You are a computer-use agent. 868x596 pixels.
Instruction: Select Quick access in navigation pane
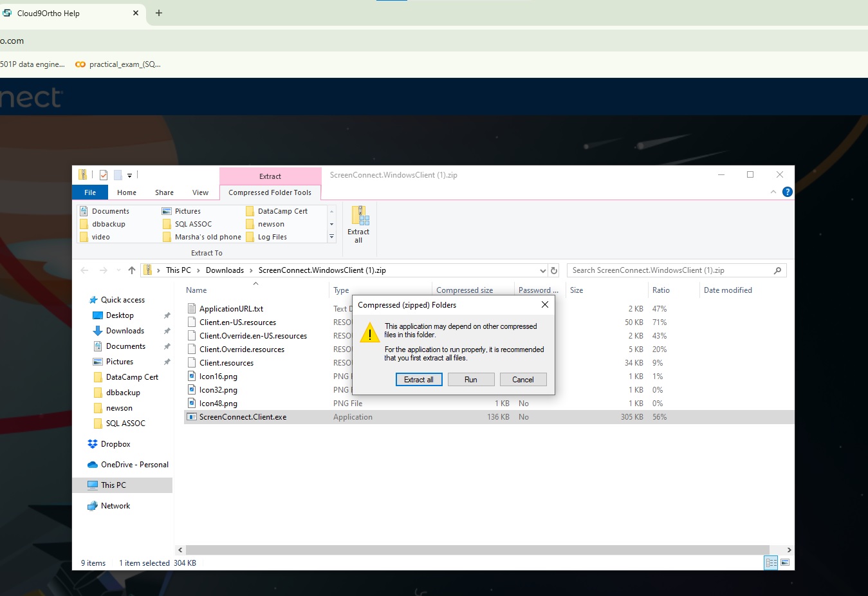122,300
